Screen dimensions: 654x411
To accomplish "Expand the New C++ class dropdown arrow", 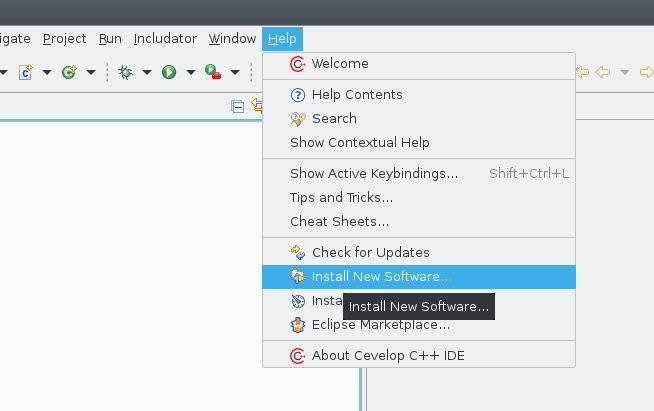I will tap(91, 73).
